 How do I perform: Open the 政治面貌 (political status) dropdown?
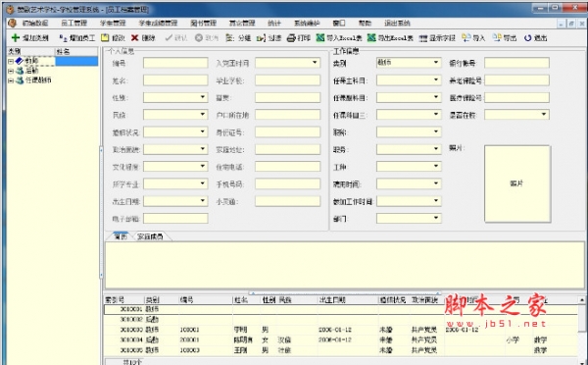coord(203,149)
